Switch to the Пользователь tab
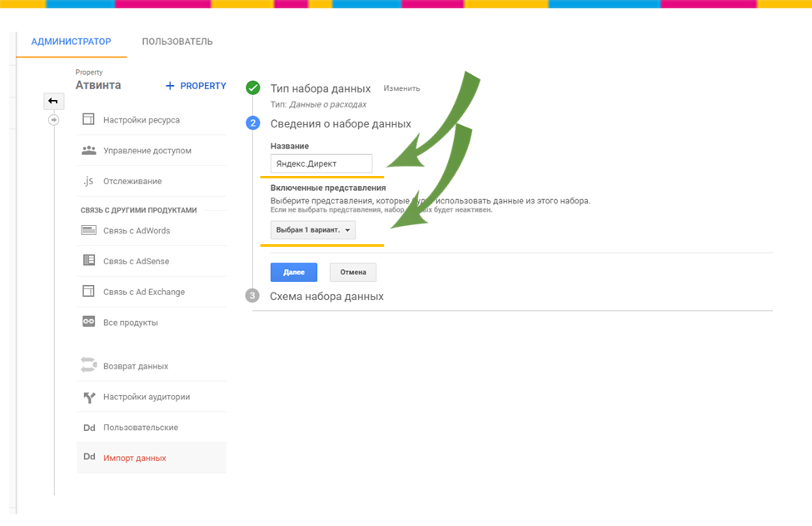 coord(177,42)
